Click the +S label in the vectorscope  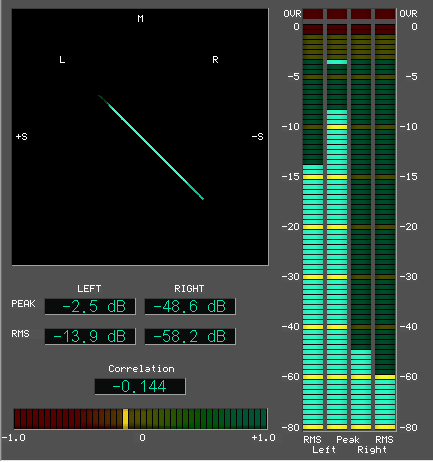[x=22, y=137]
